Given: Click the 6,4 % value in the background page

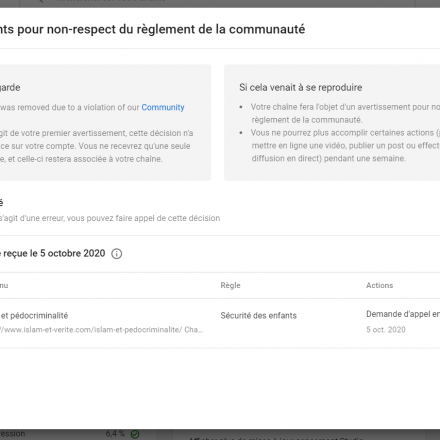Looking at the screenshot, I should [115, 434].
